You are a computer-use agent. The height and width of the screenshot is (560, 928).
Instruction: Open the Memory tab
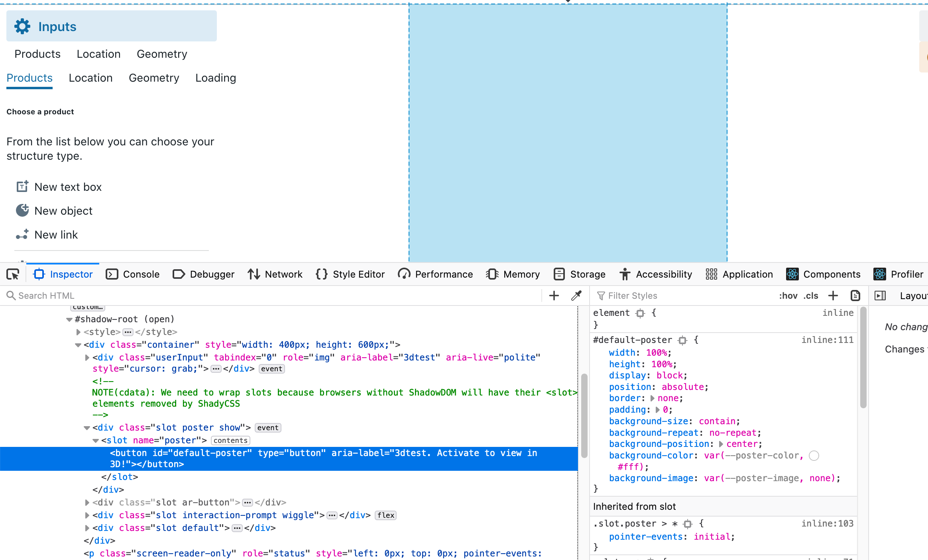tap(513, 274)
